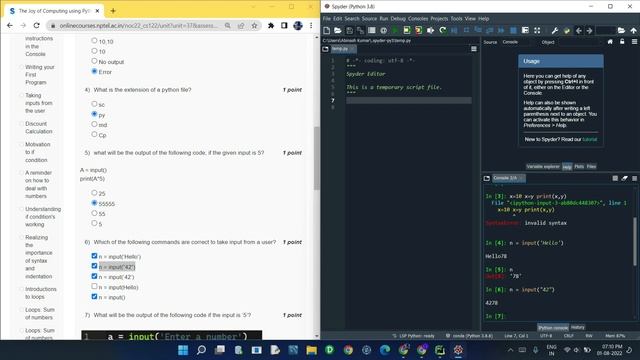The image size is (640, 360).
Task: Open console pane options hamburger menu
Action: click(x=634, y=178)
